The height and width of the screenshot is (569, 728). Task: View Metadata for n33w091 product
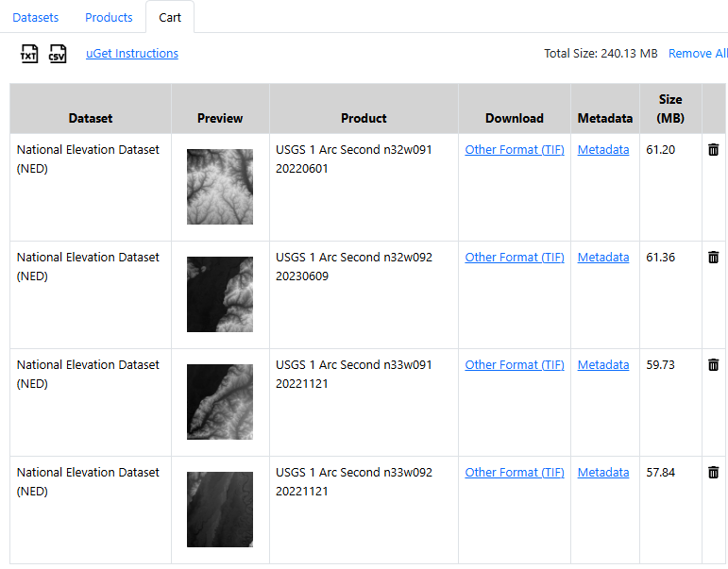click(x=603, y=365)
